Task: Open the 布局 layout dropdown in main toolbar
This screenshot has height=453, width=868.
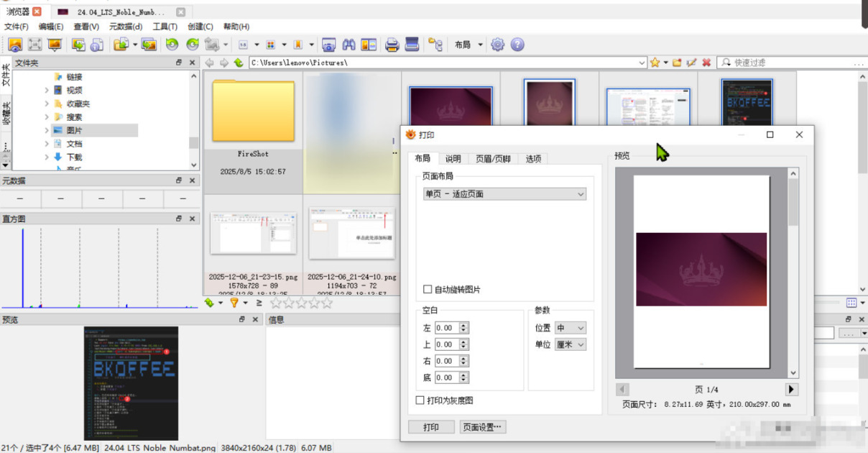Action: tap(468, 45)
